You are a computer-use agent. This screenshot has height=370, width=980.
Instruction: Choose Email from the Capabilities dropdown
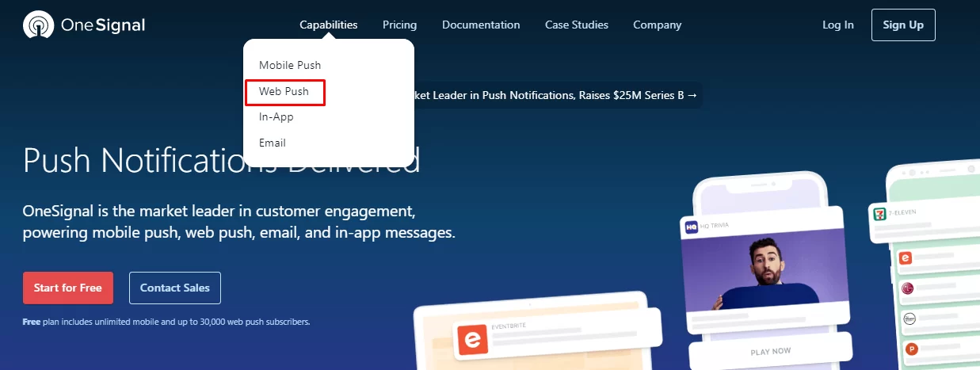click(273, 143)
